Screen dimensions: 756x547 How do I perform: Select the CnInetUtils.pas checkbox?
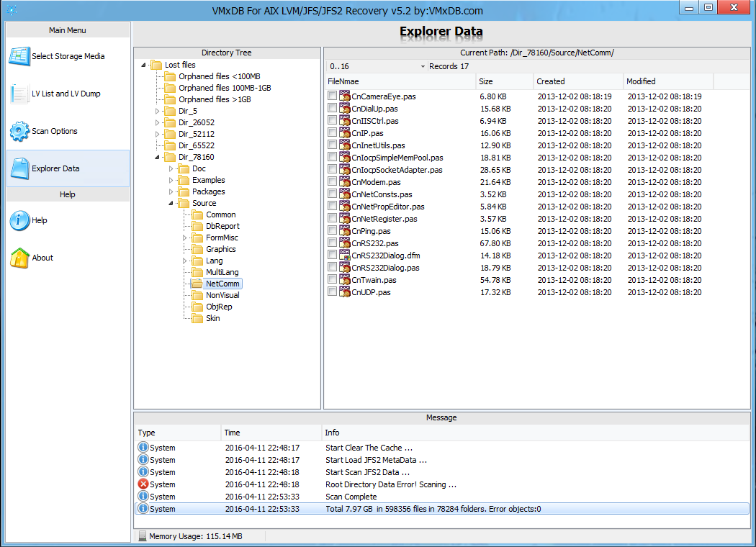(332, 144)
